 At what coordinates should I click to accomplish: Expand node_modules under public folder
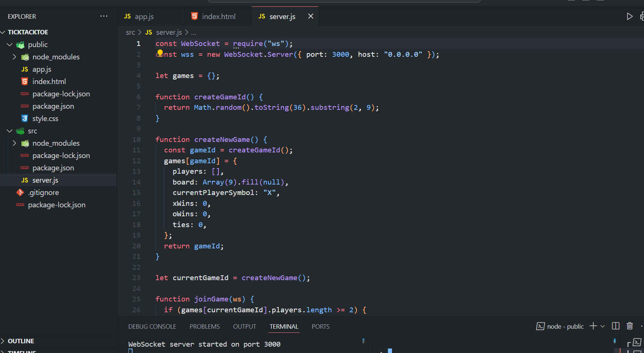coord(14,57)
